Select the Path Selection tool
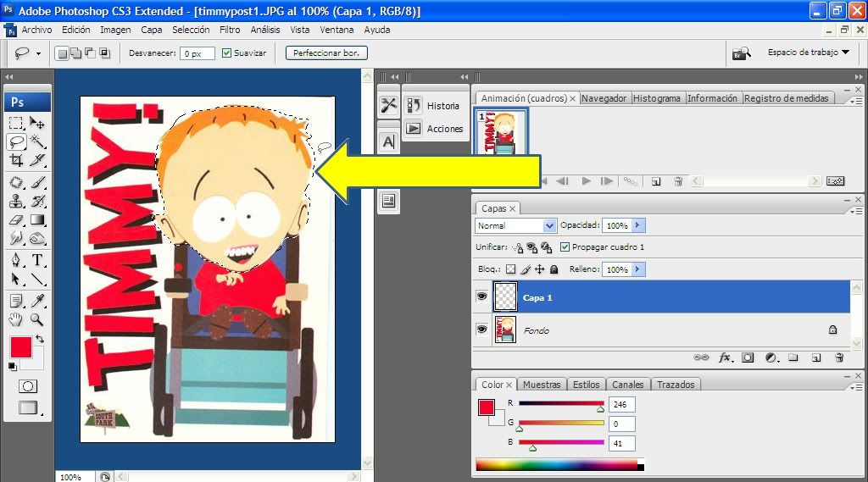The image size is (868, 482). [x=16, y=279]
